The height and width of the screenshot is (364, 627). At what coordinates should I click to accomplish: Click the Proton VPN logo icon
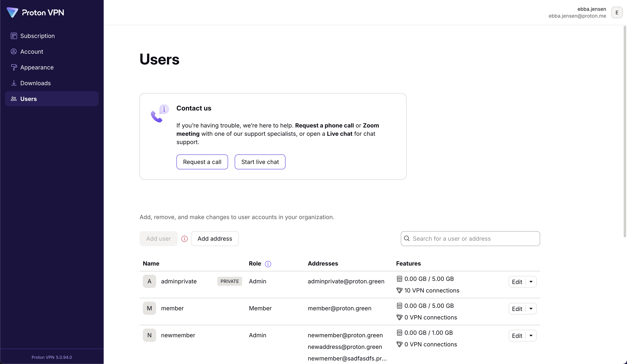tap(12, 12)
